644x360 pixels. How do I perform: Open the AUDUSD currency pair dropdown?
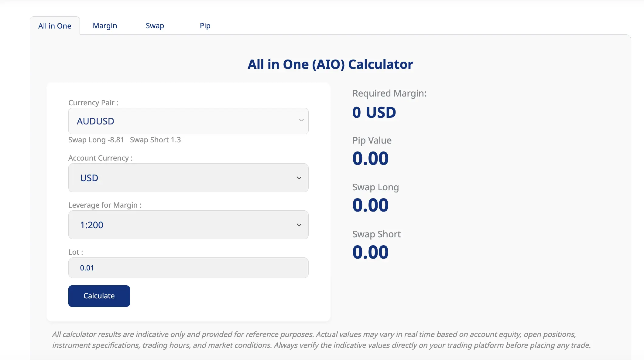click(188, 121)
